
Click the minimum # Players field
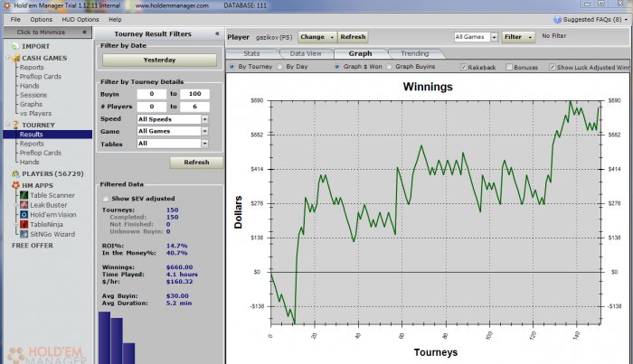(152, 107)
